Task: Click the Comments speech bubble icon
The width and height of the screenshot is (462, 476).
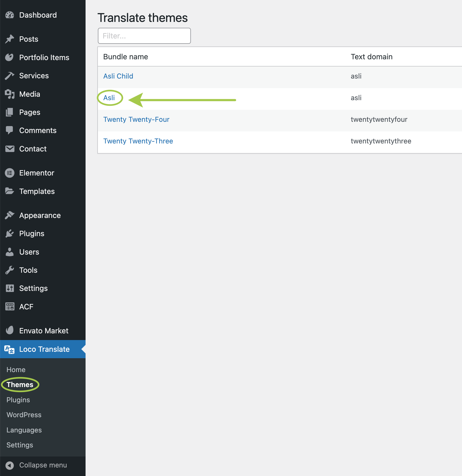Action: (x=10, y=130)
